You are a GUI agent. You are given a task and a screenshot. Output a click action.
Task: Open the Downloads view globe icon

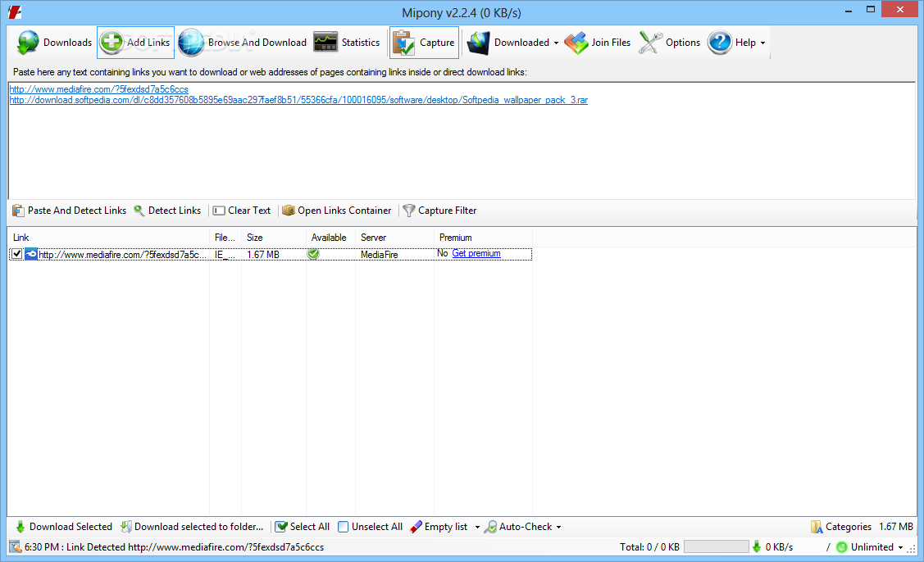(28, 43)
